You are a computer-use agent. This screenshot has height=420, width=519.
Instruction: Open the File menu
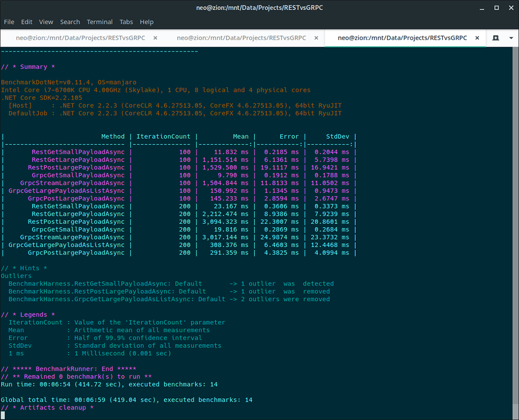pyautogui.click(x=9, y=22)
